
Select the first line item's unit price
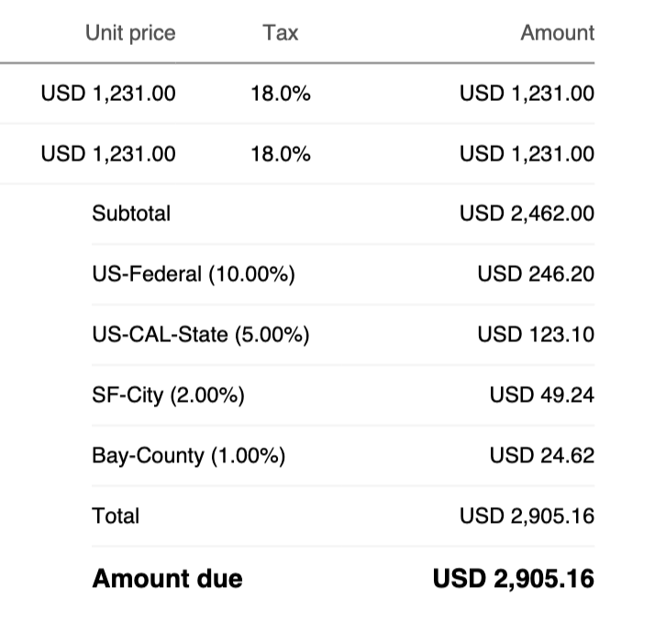click(108, 93)
